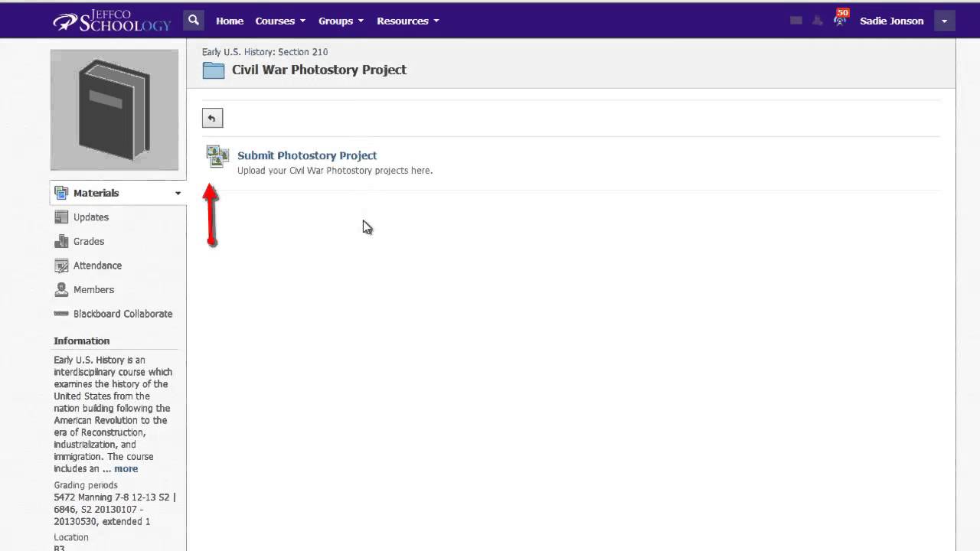Click the Blackboard Collaborate icon
The width and height of the screenshot is (980, 551).
tap(61, 314)
